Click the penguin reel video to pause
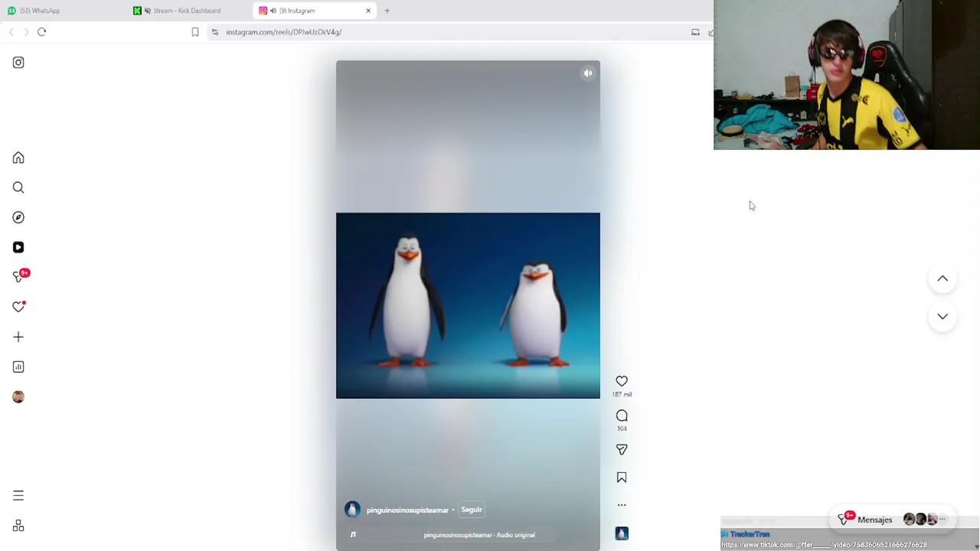This screenshot has width=980, height=551. point(468,305)
